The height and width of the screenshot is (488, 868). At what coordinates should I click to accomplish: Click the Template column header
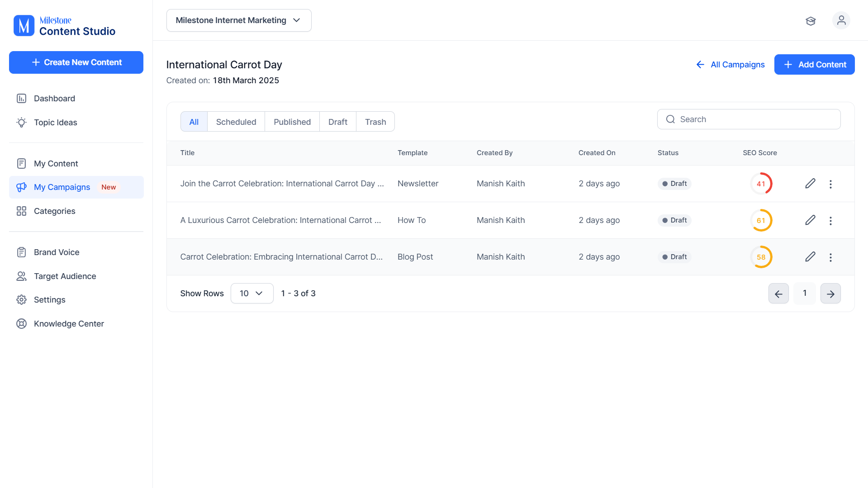point(413,153)
